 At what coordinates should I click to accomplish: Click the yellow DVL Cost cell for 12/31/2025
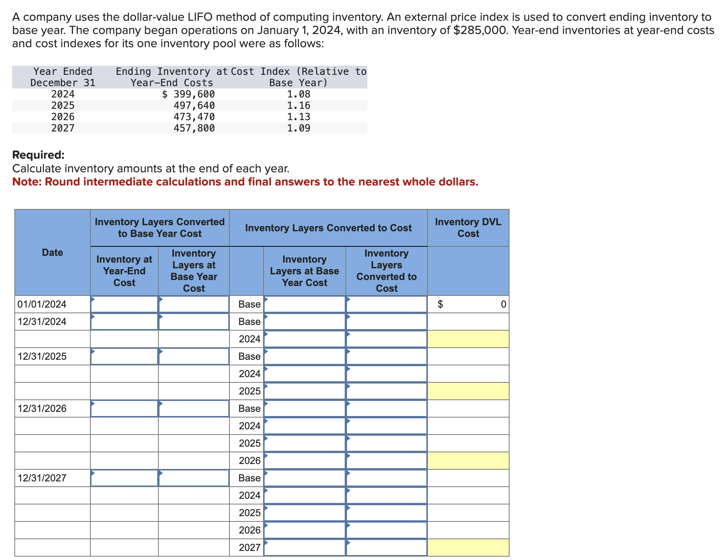click(x=468, y=391)
